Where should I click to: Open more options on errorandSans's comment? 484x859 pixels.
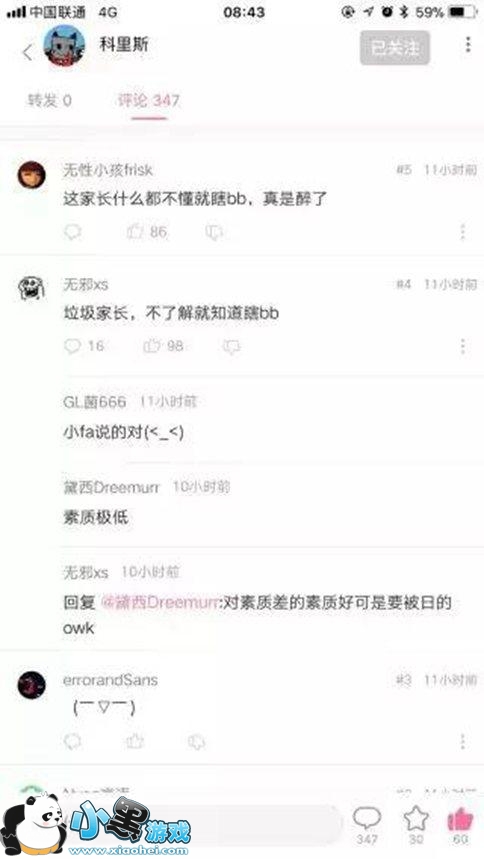tap(463, 742)
